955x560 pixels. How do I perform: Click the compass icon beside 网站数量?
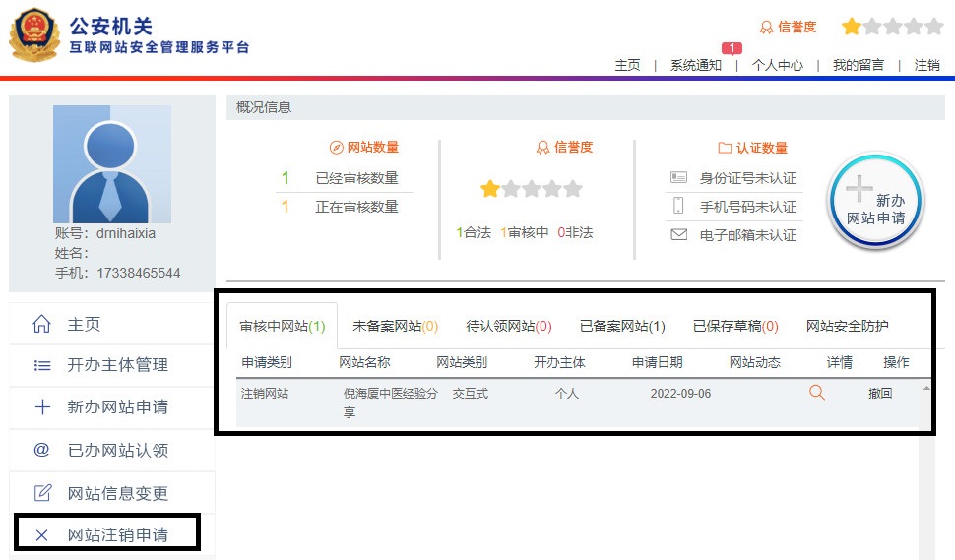click(x=336, y=148)
